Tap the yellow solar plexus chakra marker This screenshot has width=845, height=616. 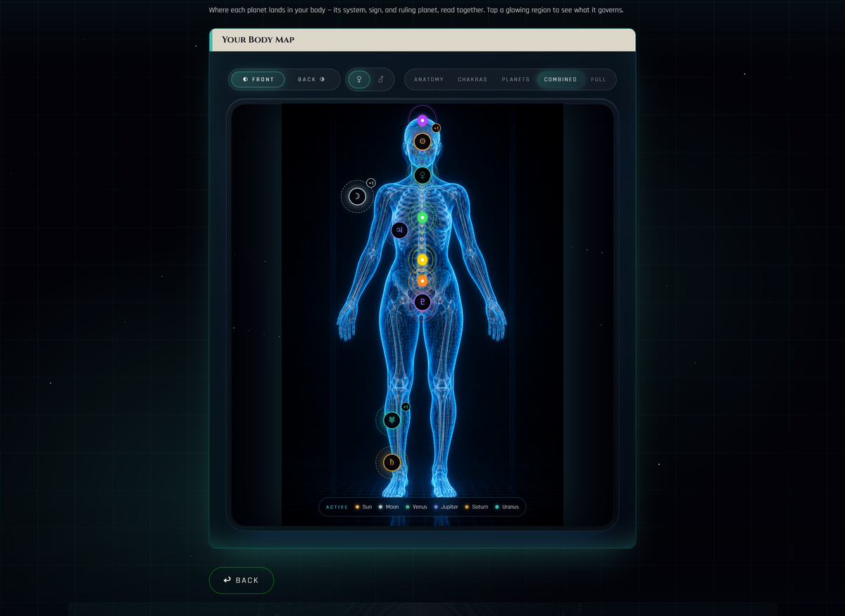pyautogui.click(x=423, y=260)
